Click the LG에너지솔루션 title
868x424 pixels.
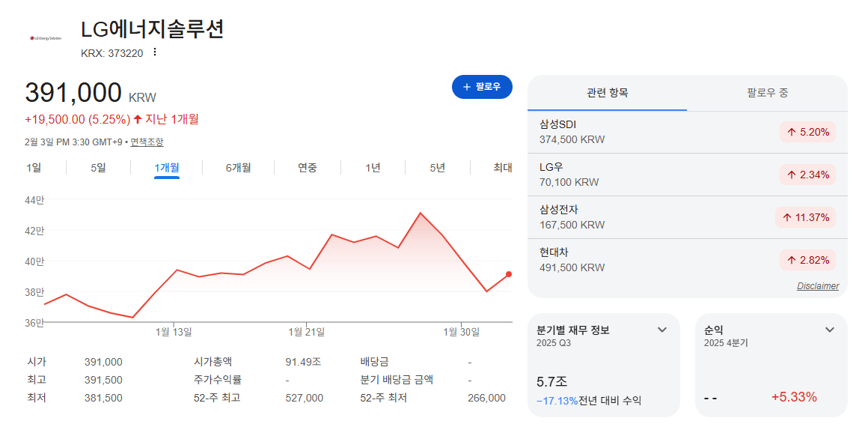pos(152,28)
